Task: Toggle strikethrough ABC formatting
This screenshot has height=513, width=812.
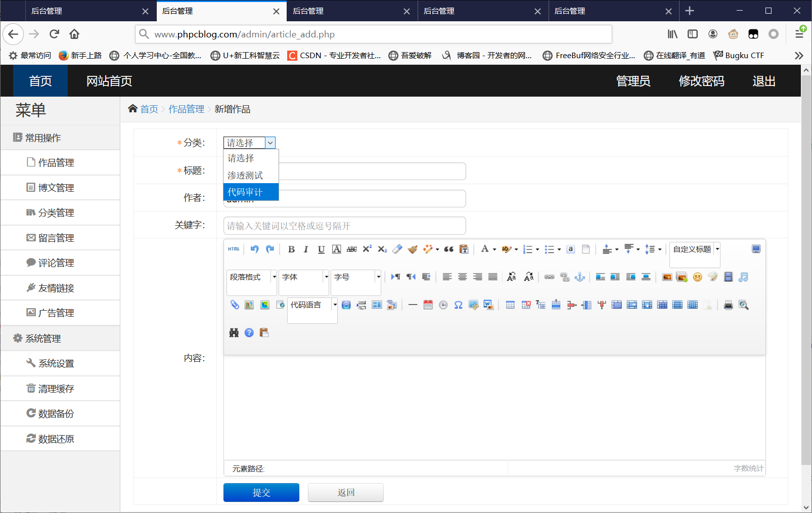Action: pyautogui.click(x=352, y=249)
